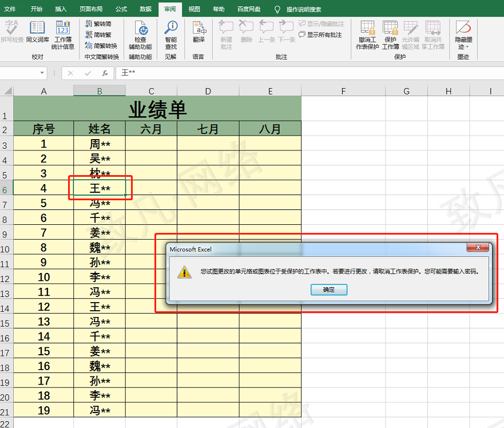
Task: Open the 帮助 help tab
Action: coord(219,9)
